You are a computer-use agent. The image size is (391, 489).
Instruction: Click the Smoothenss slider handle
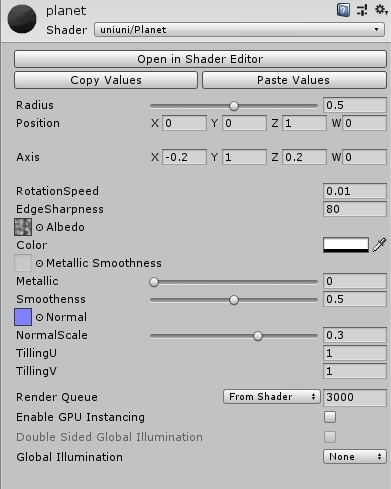(x=234, y=300)
